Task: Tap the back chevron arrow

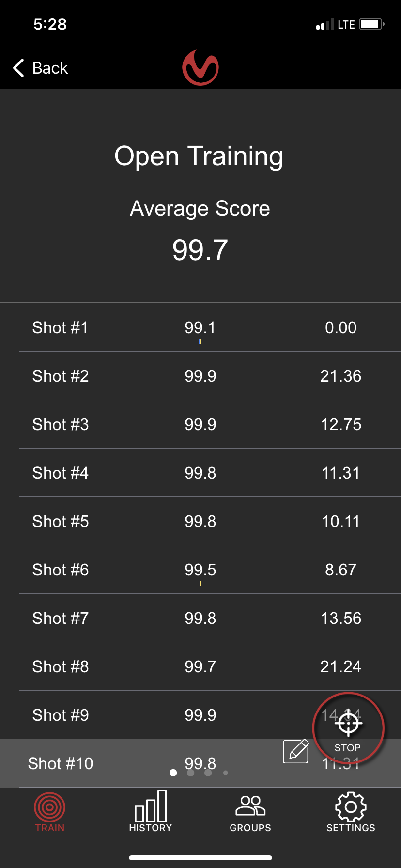Action: click(18, 68)
